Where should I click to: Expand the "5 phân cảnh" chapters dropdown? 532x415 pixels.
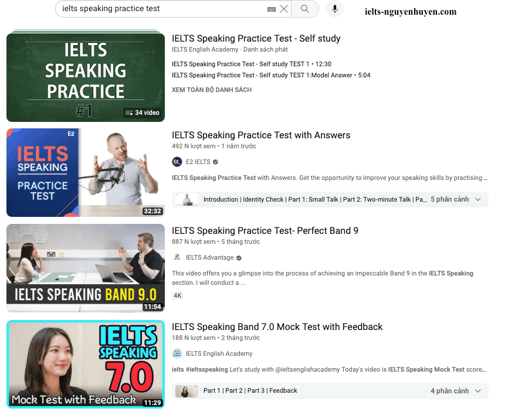(479, 199)
